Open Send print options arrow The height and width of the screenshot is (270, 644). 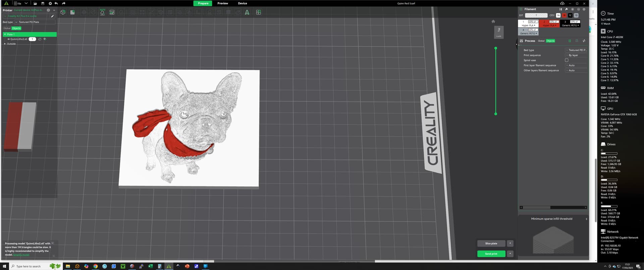[x=510, y=254]
